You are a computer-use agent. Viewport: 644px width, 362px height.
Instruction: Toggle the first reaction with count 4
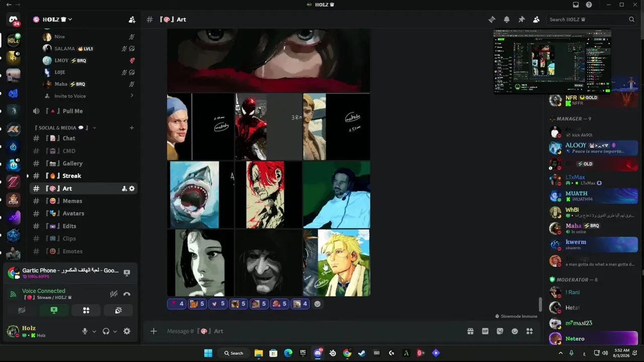pos(177,304)
